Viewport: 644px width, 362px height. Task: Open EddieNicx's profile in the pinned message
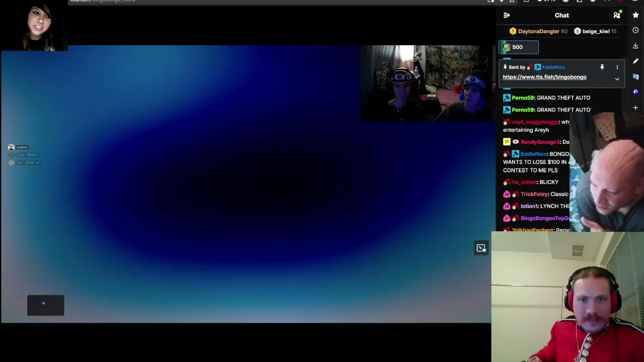pos(553,67)
